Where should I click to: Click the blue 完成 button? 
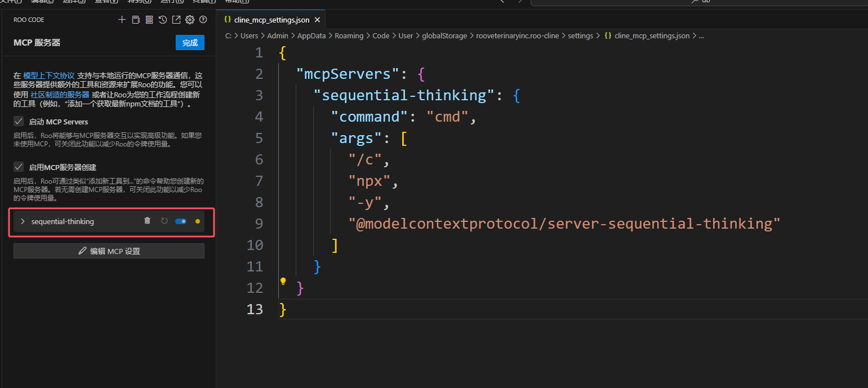tap(190, 43)
